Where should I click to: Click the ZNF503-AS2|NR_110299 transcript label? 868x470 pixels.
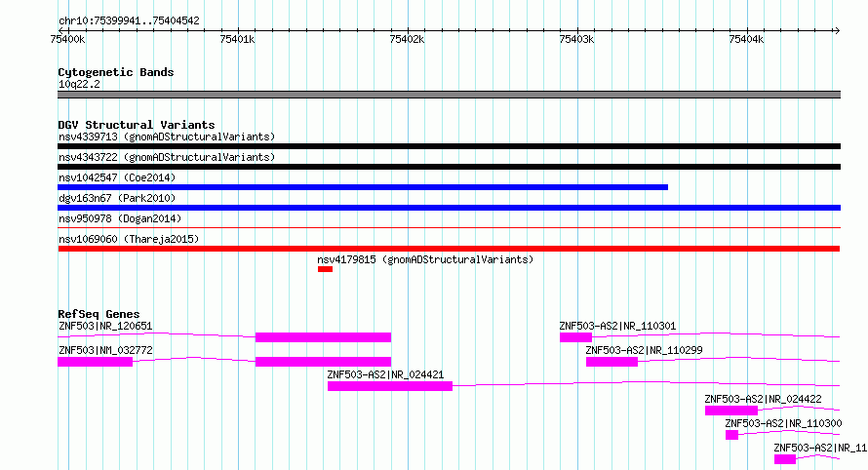coord(644,350)
